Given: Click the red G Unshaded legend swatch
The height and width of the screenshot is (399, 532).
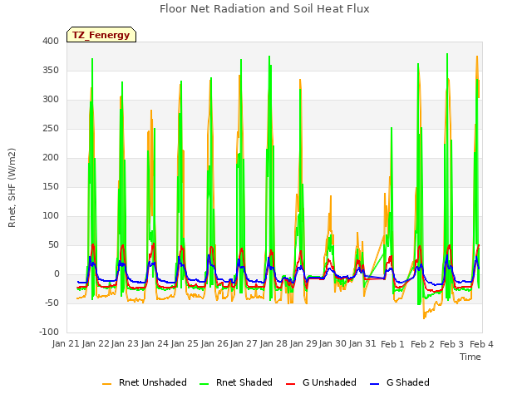Looking at the screenshot, I should [290, 384].
